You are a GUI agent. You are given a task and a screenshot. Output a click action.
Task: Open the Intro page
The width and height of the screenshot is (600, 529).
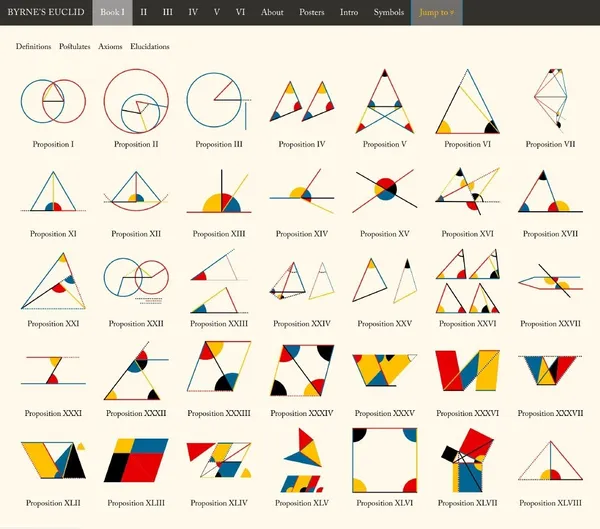point(349,12)
